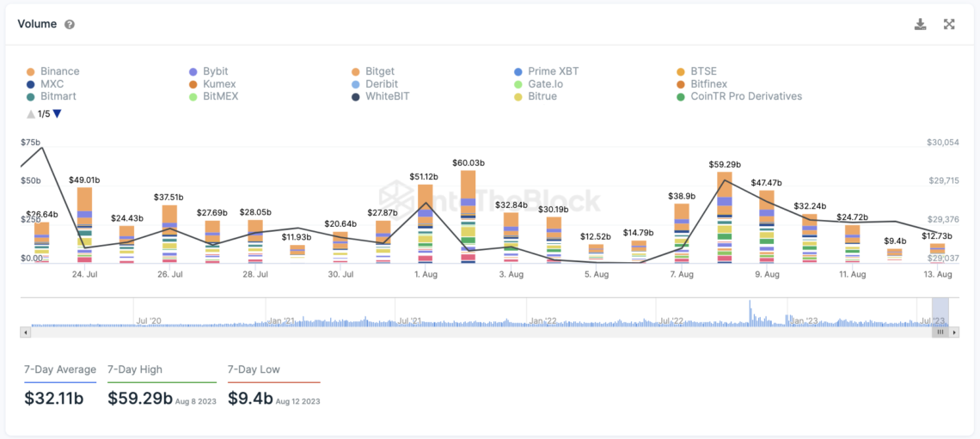Screen dimensions: 980x439
Task: Click the $59.29b volume bar
Action: point(725,217)
